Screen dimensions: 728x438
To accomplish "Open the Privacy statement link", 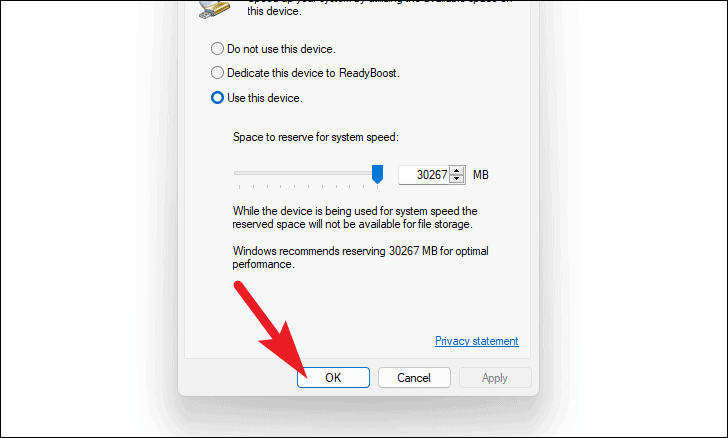I will click(x=476, y=341).
